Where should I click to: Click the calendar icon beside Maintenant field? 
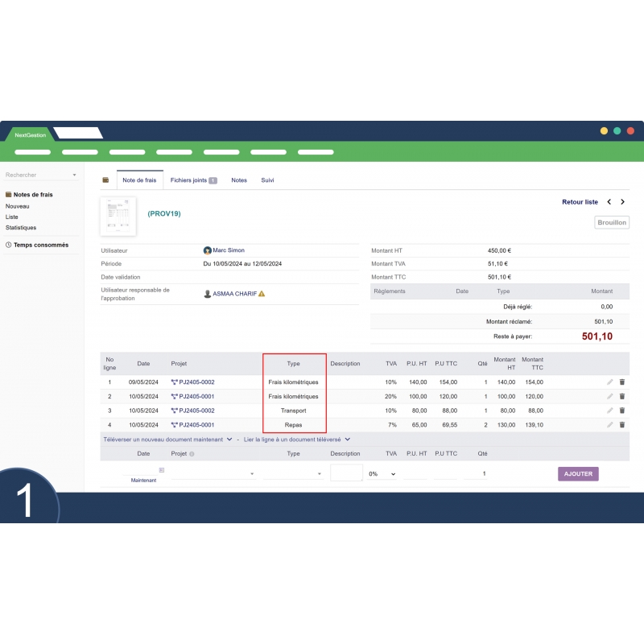(x=161, y=471)
